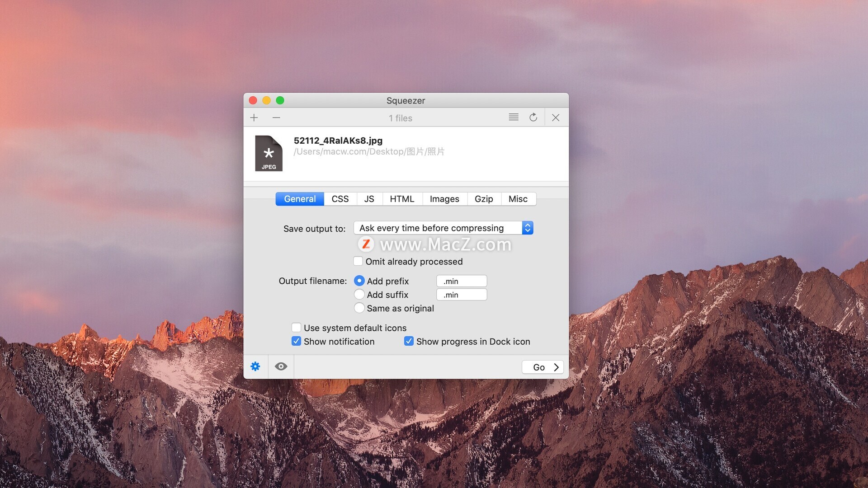Image resolution: width=868 pixels, height=488 pixels.
Task: Add files with the plus icon
Action: click(x=254, y=117)
